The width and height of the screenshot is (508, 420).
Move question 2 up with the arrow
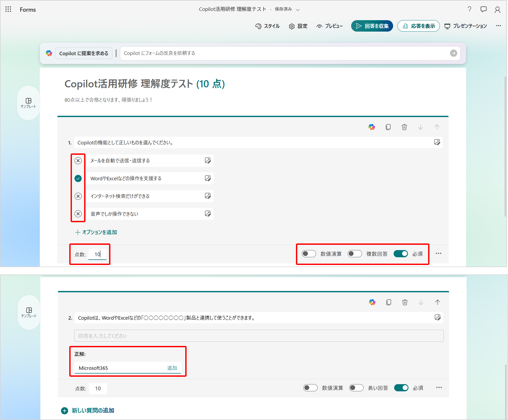tap(437, 302)
